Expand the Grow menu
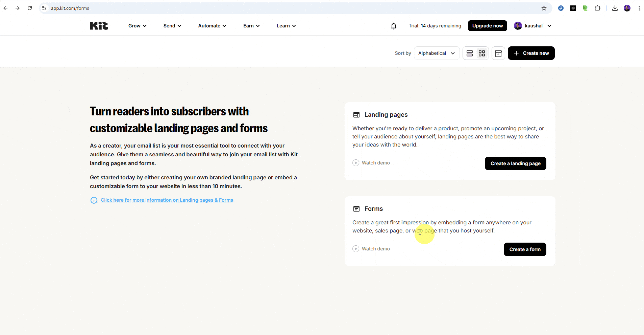Screen dimensions: 644x335 tap(137, 26)
